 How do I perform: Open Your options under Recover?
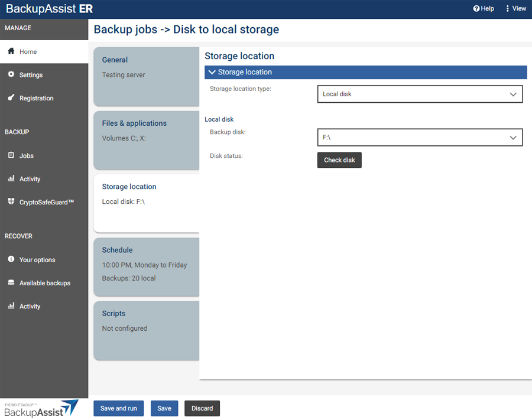pos(44,260)
